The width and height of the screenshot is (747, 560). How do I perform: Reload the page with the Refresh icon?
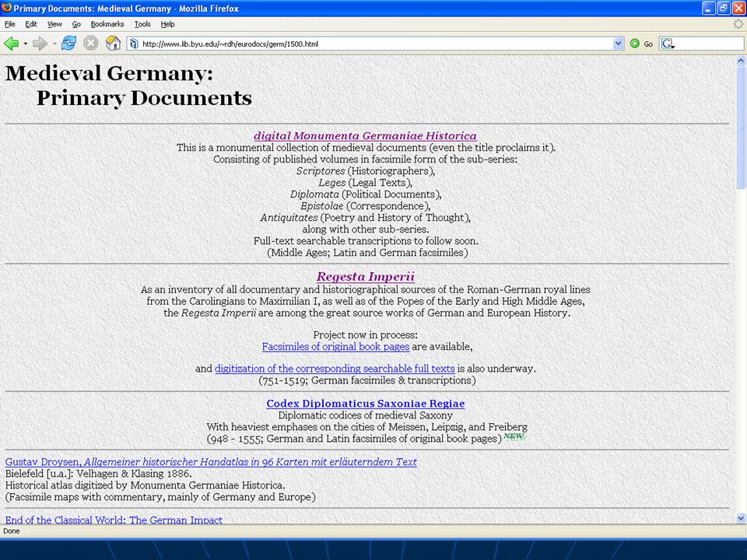(68, 44)
